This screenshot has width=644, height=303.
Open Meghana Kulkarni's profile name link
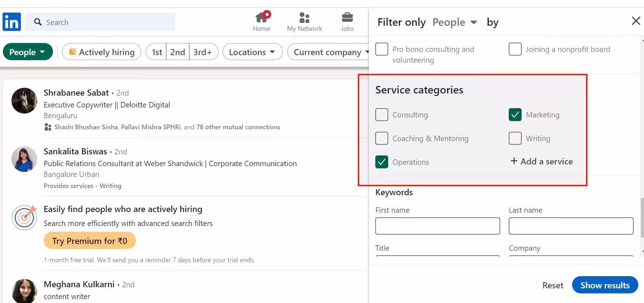[x=79, y=284]
